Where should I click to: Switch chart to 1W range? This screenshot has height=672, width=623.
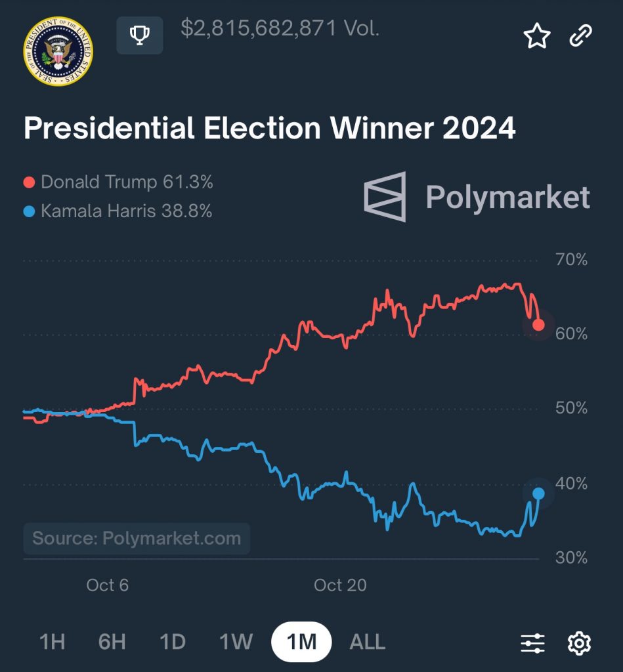(x=236, y=642)
